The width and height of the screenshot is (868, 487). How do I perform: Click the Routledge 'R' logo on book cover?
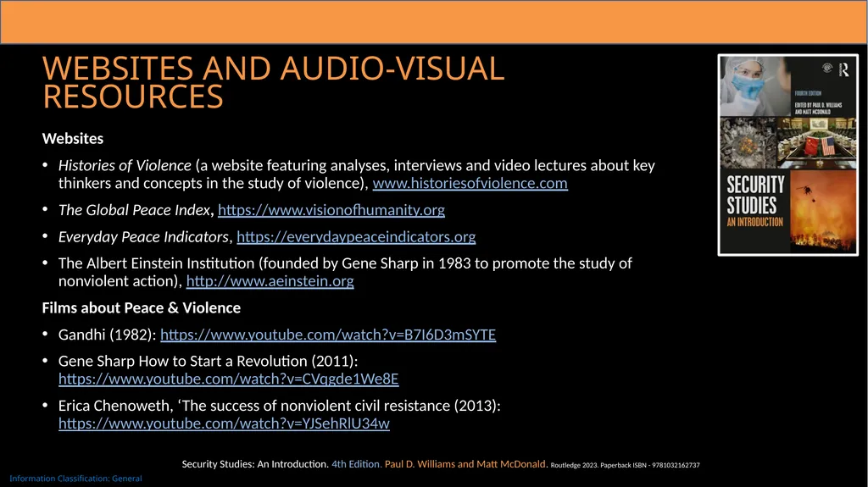pos(843,69)
